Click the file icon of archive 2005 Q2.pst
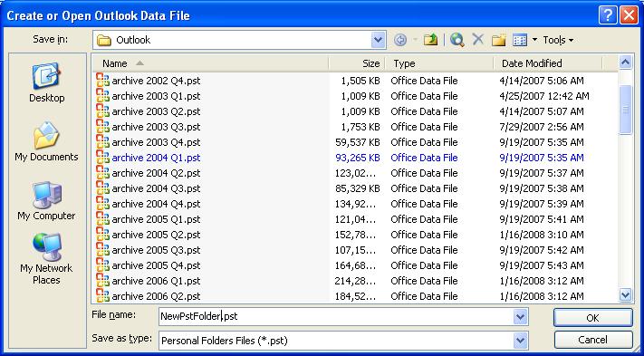644x356 pixels. point(102,234)
